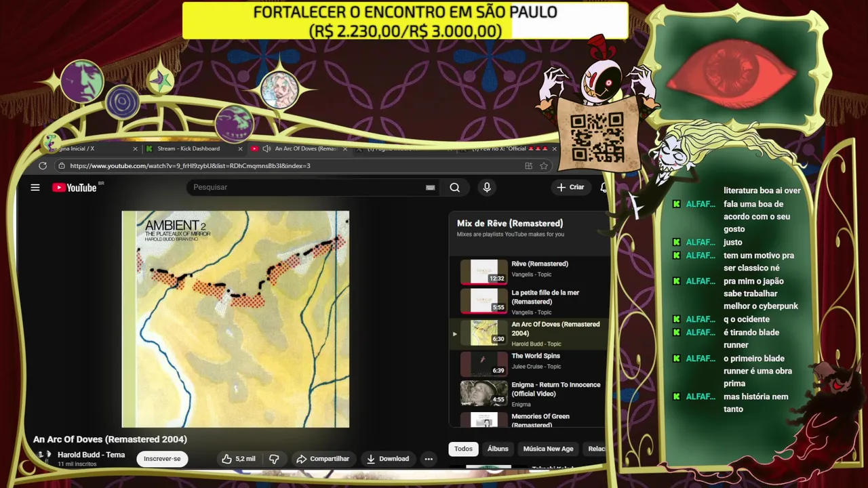Viewport: 868px width, 488px height.
Task: Click the QR code on overlay
Action: tap(597, 137)
